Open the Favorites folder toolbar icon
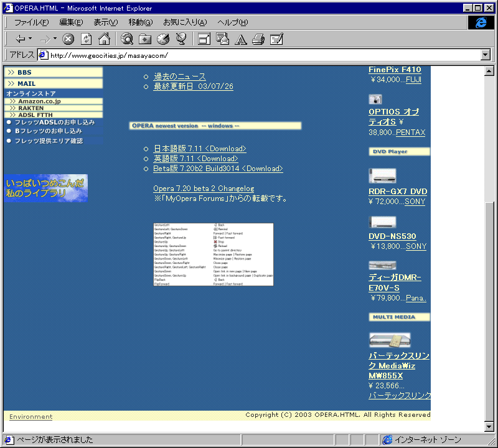498x448 pixels. click(x=145, y=39)
